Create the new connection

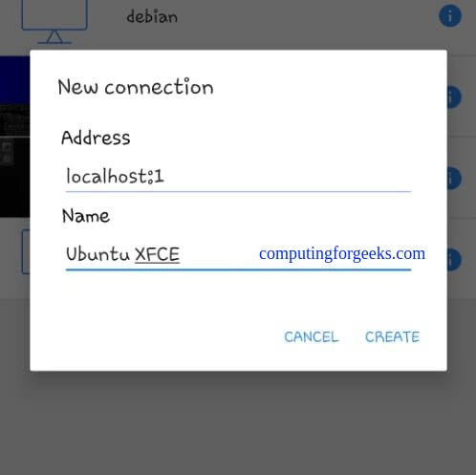(392, 336)
